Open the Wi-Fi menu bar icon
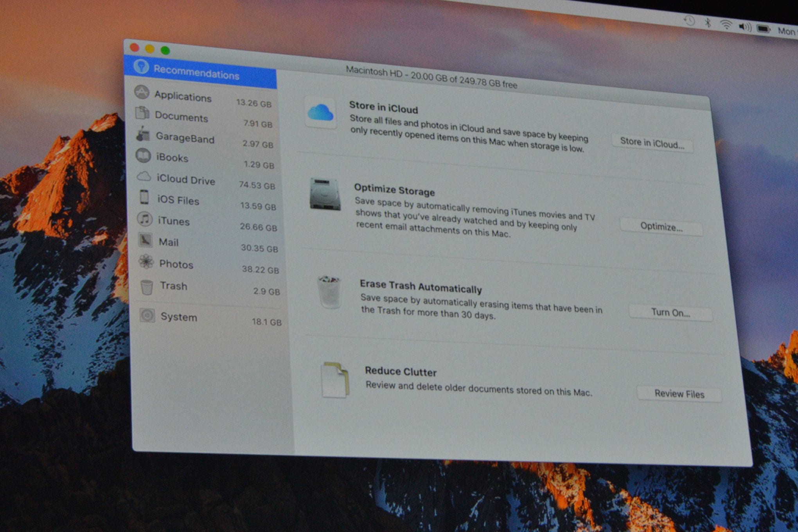 pyautogui.click(x=726, y=25)
